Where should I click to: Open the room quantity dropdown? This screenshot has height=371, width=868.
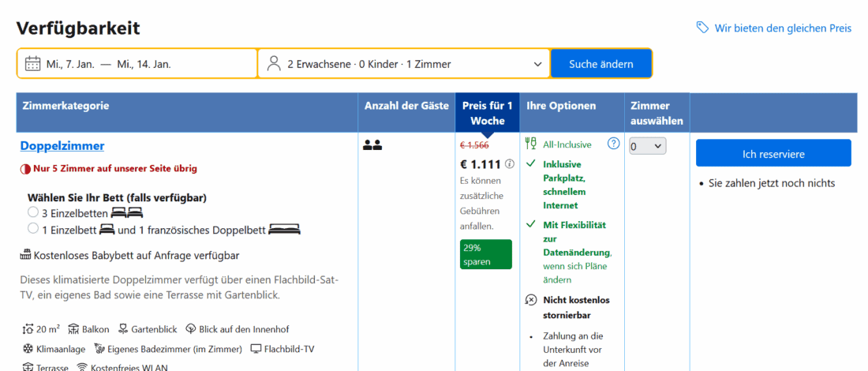pyautogui.click(x=647, y=146)
